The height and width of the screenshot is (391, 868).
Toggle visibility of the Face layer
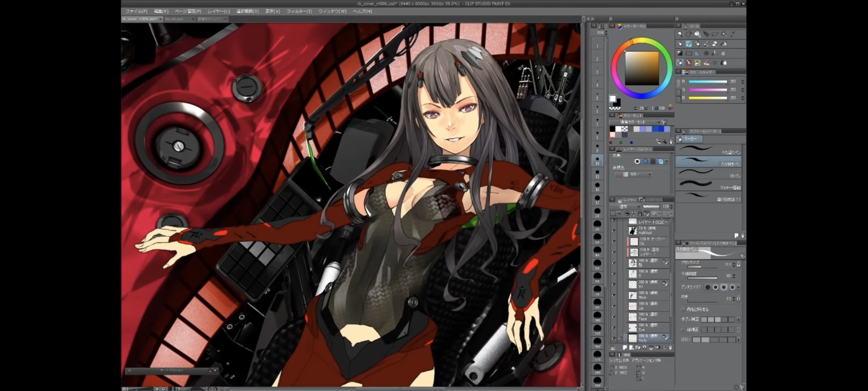(x=614, y=317)
